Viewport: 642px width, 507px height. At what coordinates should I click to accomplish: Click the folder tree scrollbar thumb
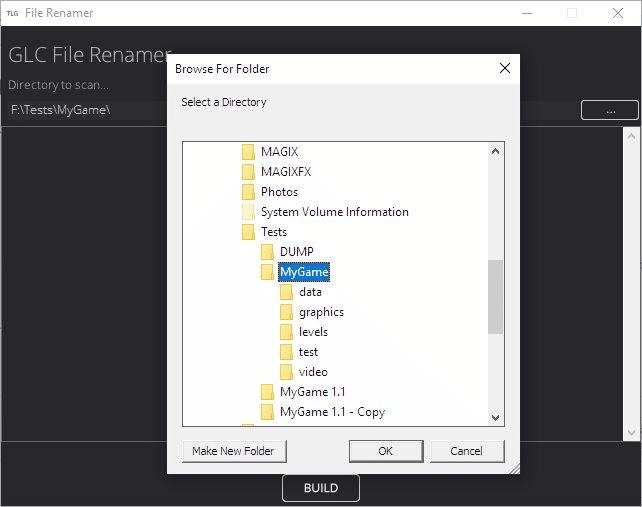click(495, 297)
